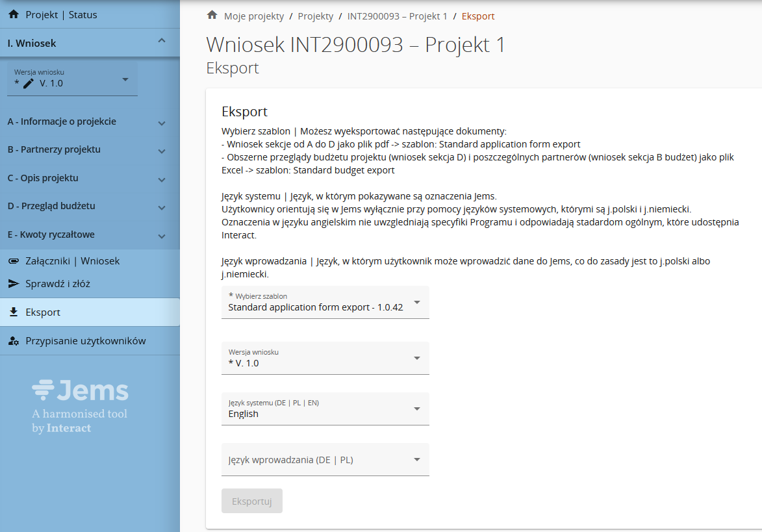Screen dimensions: 762x532
Task: Open the Język wprowadzania dropdown
Action: [325, 460]
